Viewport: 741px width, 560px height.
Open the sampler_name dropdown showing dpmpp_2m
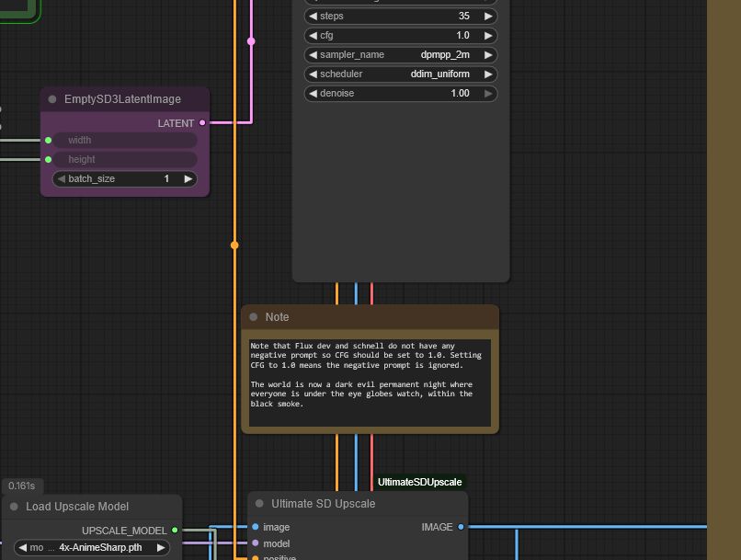pos(400,55)
